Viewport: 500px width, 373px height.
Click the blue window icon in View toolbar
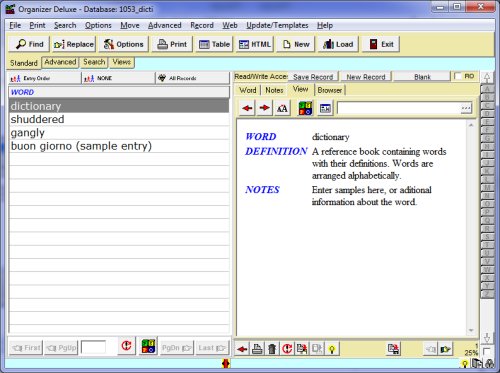click(325, 108)
